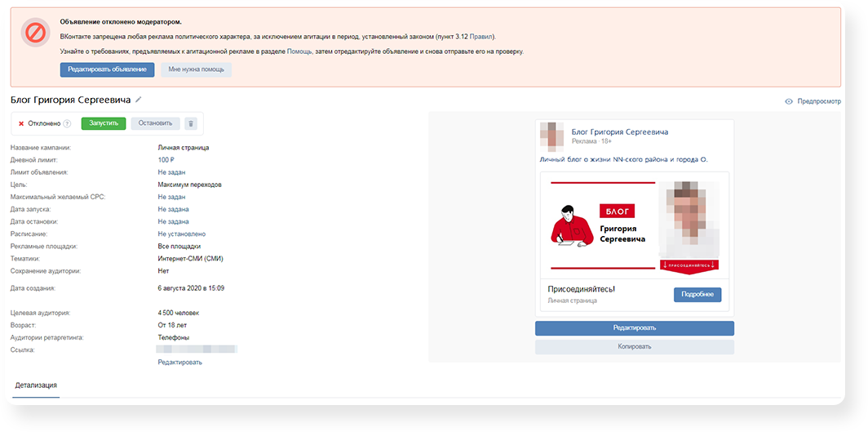This screenshot has height=432, width=868.
Task: Click the question mark next to Отклонено
Action: pyautogui.click(x=67, y=123)
